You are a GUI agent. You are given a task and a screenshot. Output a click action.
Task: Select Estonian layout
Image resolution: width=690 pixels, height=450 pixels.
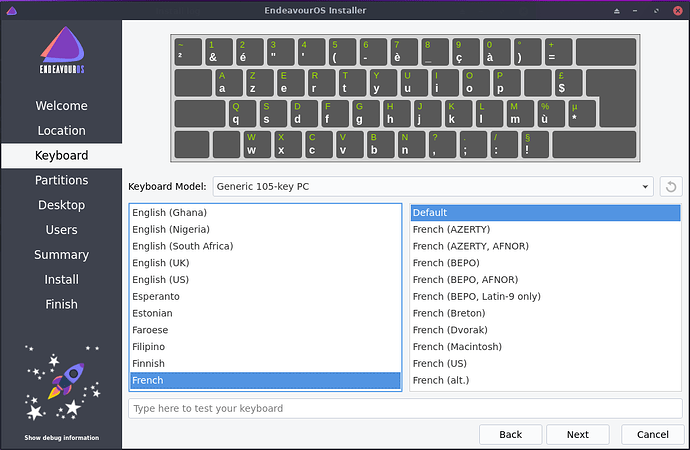[x=265, y=313]
